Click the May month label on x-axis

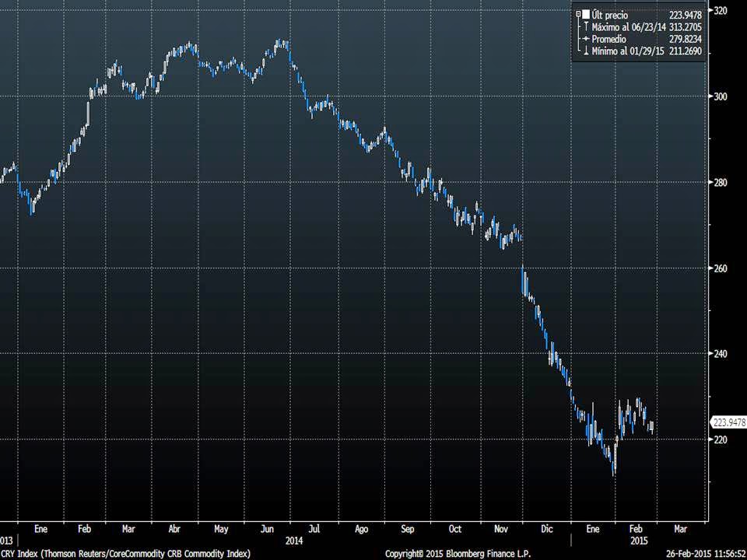pyautogui.click(x=221, y=529)
